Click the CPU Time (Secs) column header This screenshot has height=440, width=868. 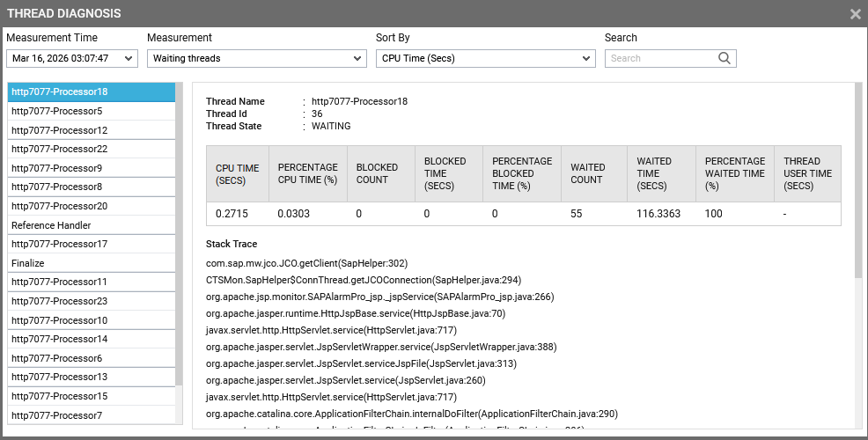(237, 173)
